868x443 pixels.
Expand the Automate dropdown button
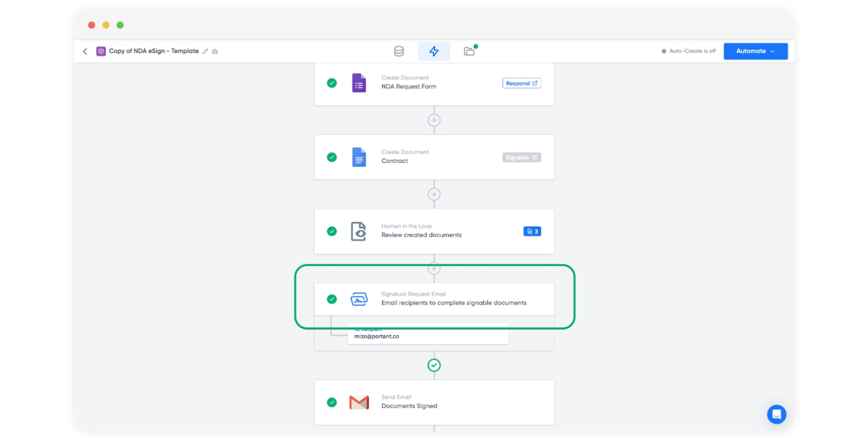(x=755, y=51)
